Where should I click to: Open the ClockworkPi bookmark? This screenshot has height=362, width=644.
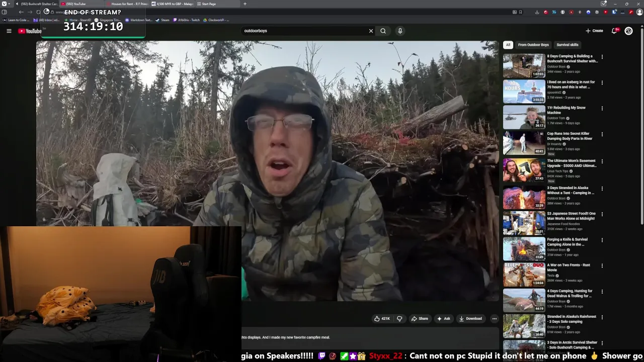click(216, 20)
